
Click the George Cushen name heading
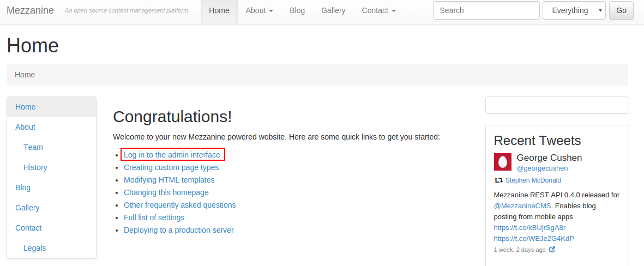click(549, 158)
